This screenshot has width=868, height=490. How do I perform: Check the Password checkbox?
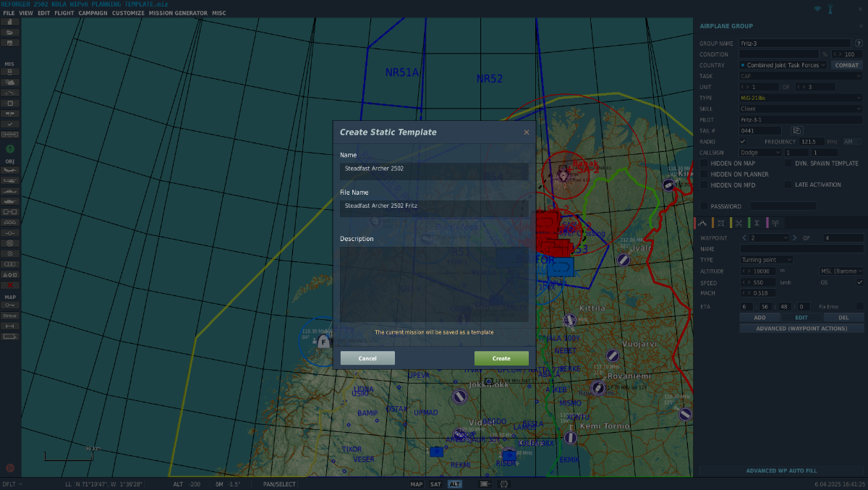704,206
